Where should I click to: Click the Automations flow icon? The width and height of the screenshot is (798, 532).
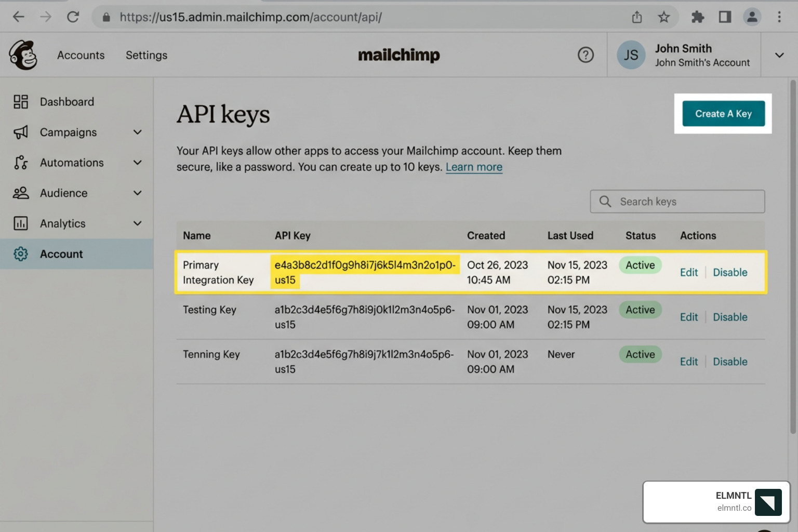(21, 163)
